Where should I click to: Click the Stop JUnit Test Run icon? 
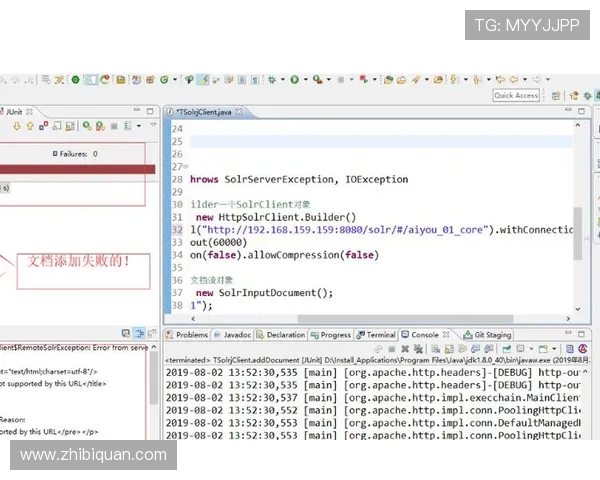coord(113,126)
